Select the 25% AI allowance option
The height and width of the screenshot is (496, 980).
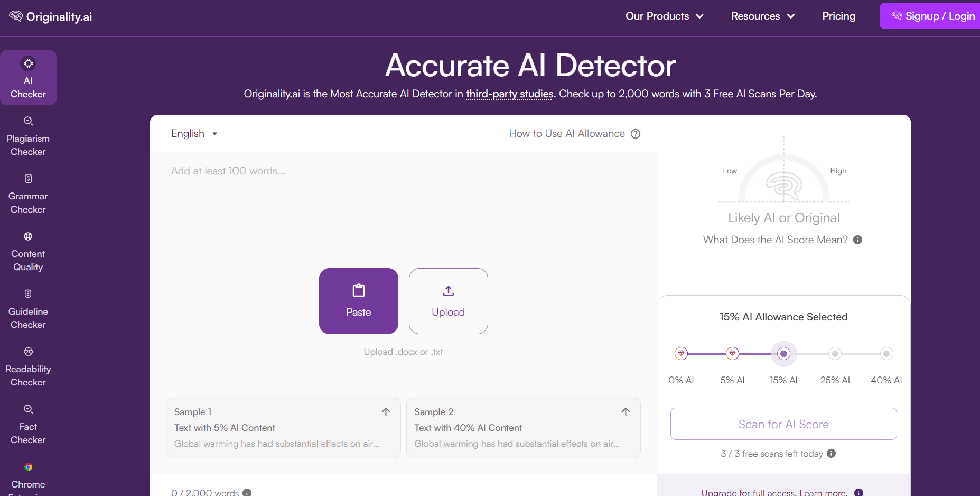point(835,353)
